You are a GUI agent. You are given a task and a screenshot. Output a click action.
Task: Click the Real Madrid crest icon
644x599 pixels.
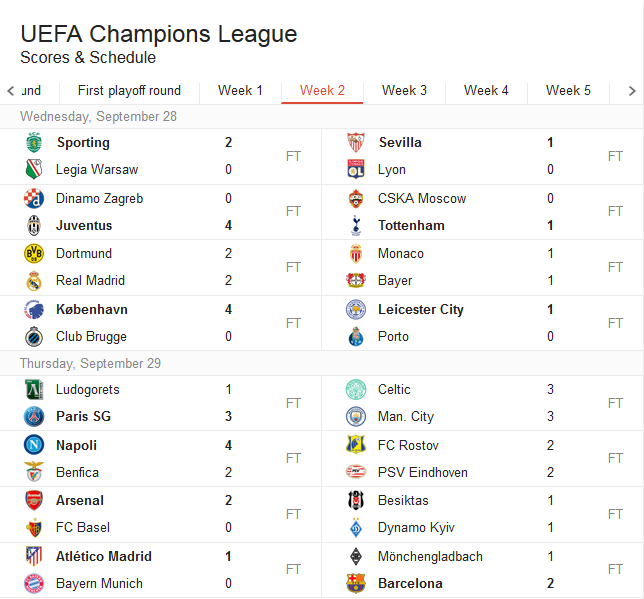tap(35, 281)
